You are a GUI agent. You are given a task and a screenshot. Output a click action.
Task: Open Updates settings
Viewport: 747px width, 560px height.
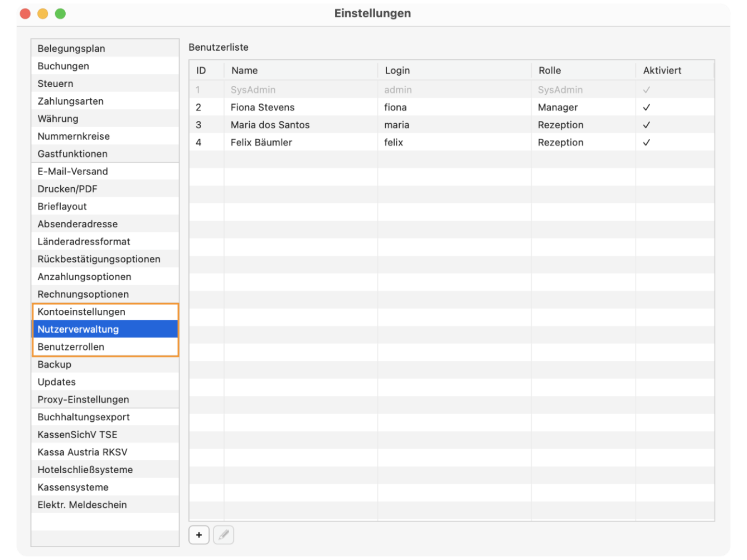[x=105, y=382]
